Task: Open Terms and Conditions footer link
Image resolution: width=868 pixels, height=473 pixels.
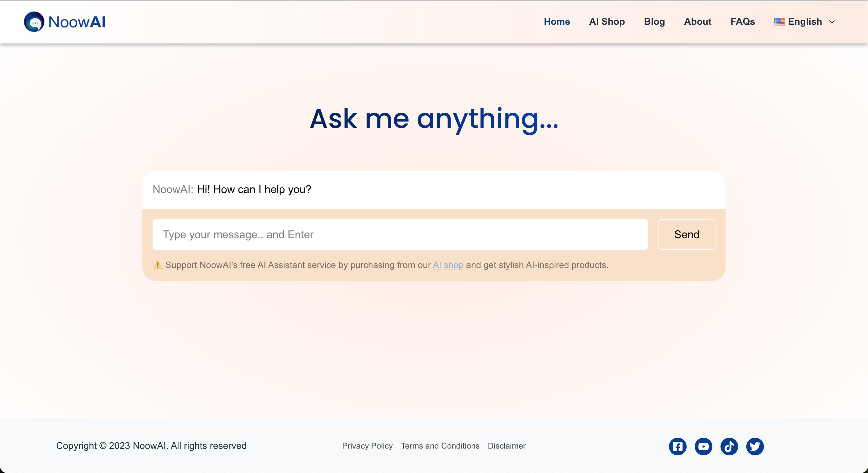Action: tap(440, 446)
